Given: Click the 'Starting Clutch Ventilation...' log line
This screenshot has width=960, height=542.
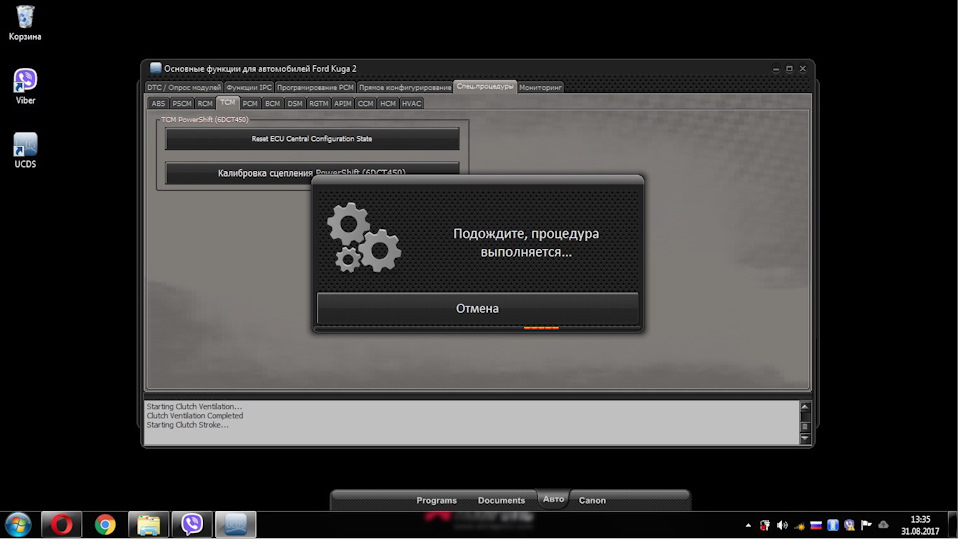Looking at the screenshot, I should tap(194, 407).
